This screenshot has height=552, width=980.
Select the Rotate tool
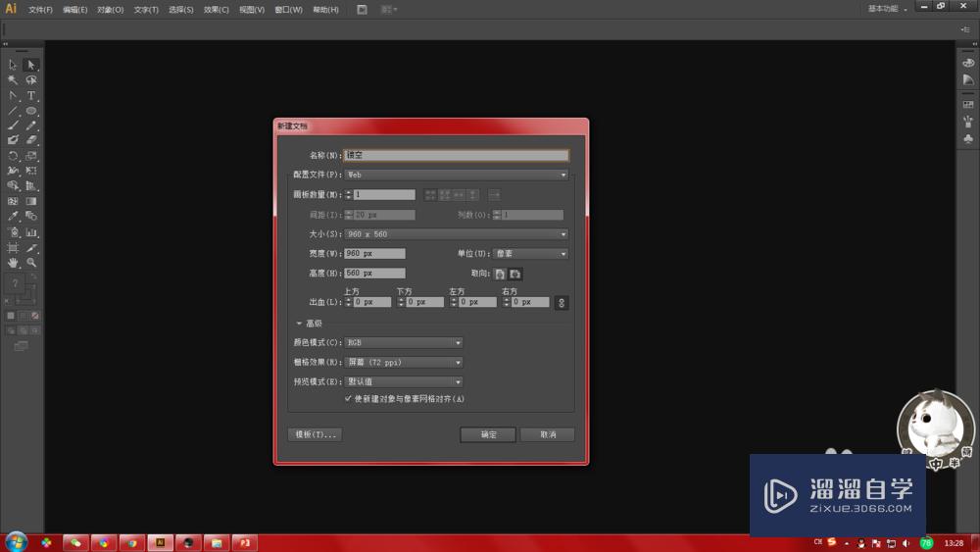click(x=13, y=156)
